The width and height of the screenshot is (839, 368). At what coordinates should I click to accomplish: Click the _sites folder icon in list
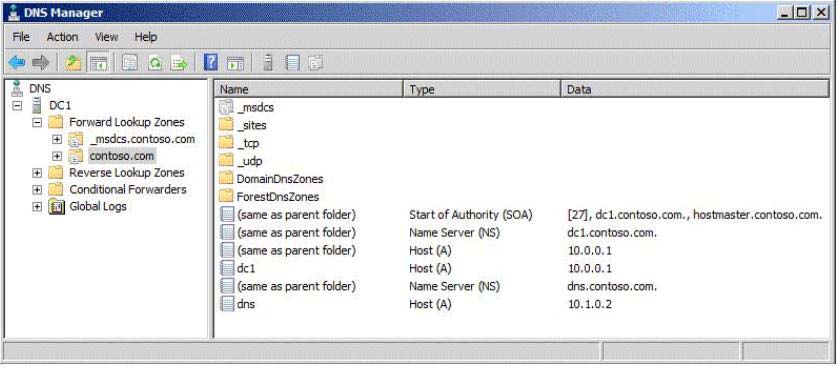click(x=227, y=125)
